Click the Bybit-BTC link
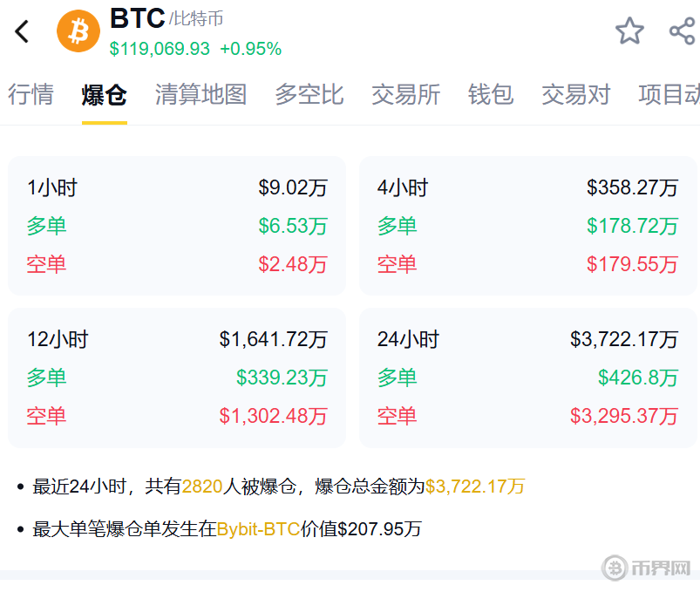700x592 pixels. 258,528
